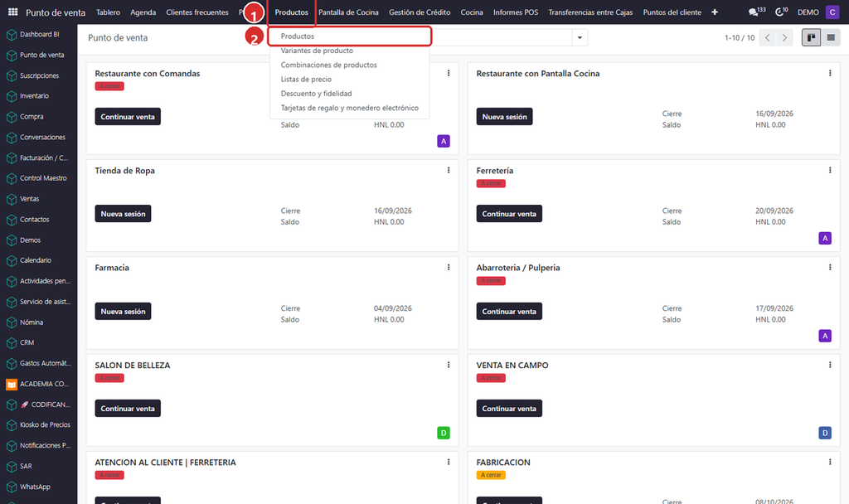Select Tarjetas de regalo y monedero electrónico
The image size is (849, 504).
pos(349,108)
